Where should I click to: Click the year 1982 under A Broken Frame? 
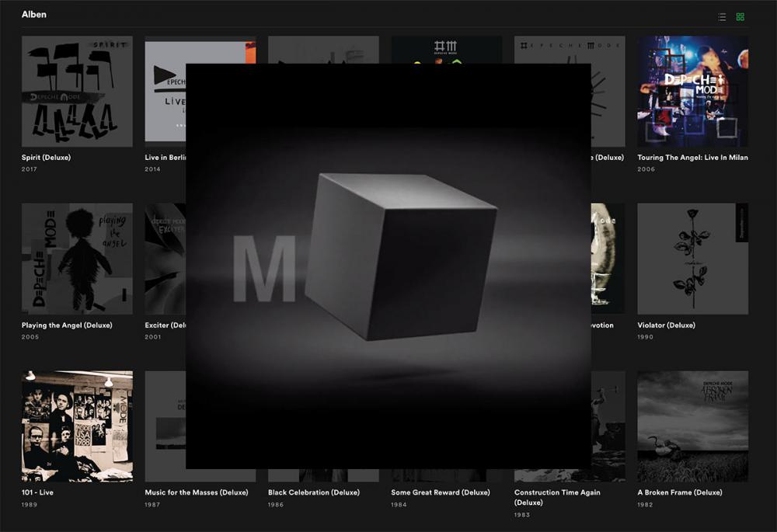click(x=645, y=505)
